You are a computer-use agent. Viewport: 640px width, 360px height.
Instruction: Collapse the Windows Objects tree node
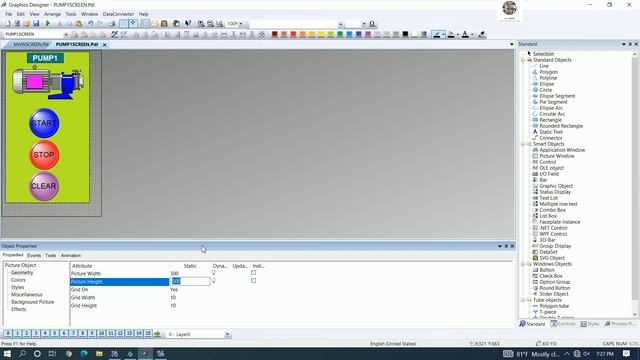(x=523, y=264)
